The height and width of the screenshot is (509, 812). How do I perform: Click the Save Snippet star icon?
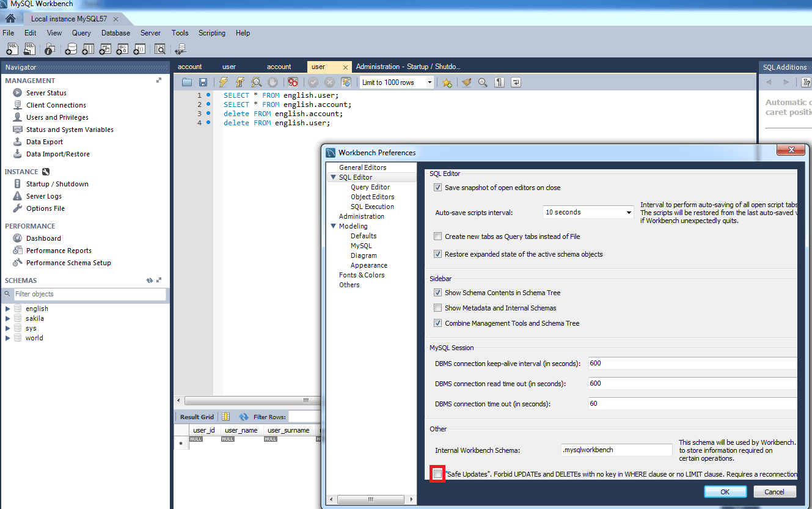tap(448, 82)
